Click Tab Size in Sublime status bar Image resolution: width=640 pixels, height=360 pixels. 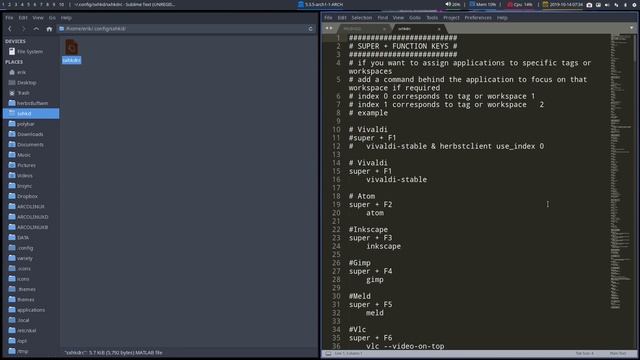584,353
